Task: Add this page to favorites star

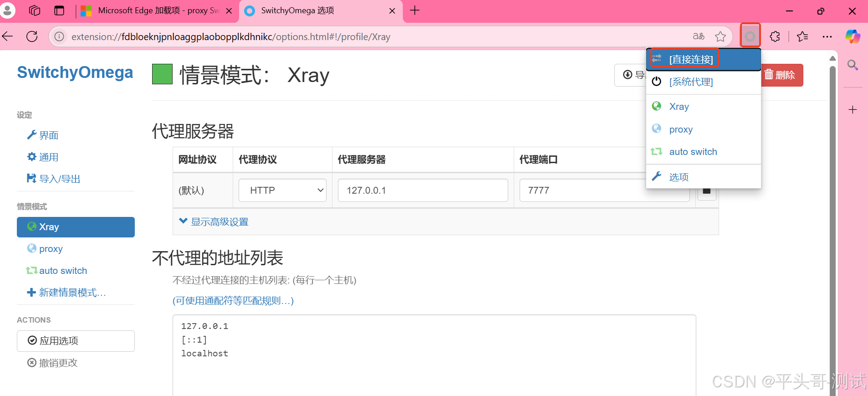Action: 720,36
